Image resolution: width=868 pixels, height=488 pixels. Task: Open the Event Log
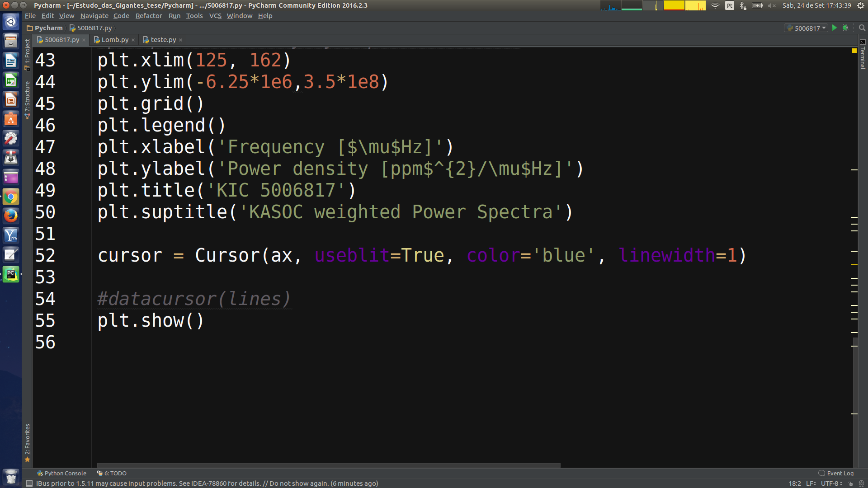(836, 473)
